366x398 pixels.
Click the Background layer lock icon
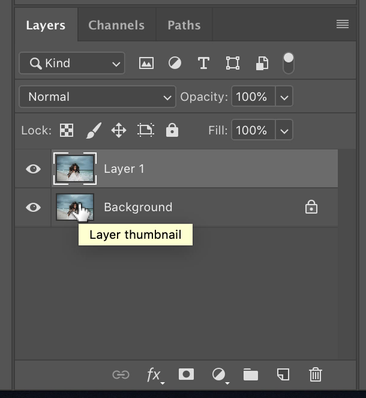[311, 207]
